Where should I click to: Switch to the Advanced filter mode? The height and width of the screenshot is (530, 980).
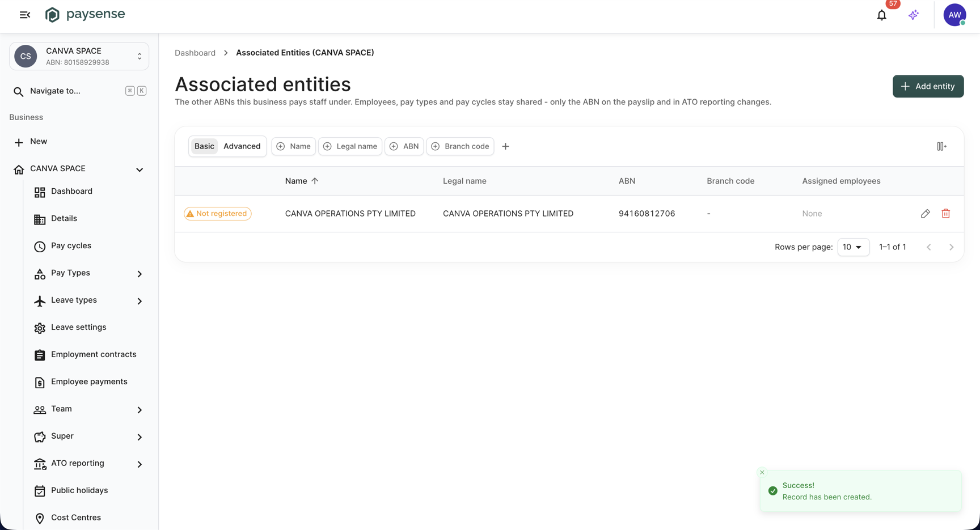242,146
